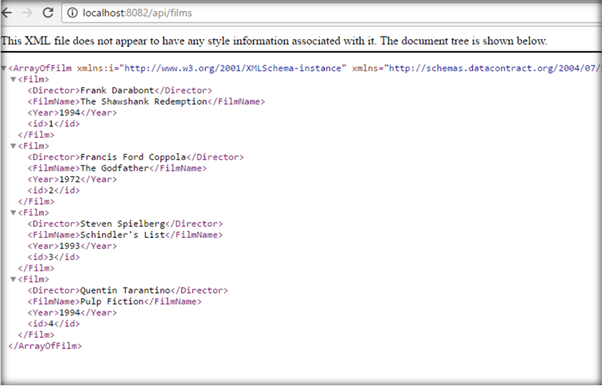Click the closing Film tag after id 2
The image size is (602, 386).
tap(36, 202)
